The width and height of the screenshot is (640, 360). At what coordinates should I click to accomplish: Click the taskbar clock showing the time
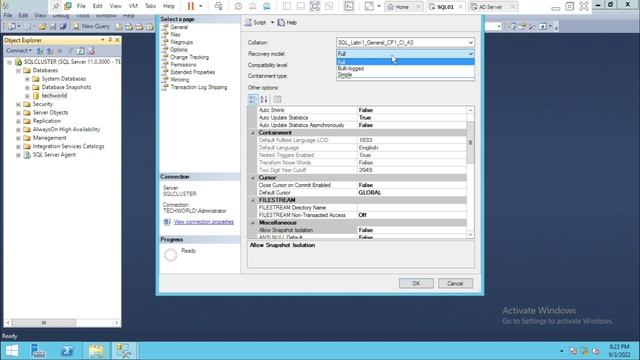(619, 351)
